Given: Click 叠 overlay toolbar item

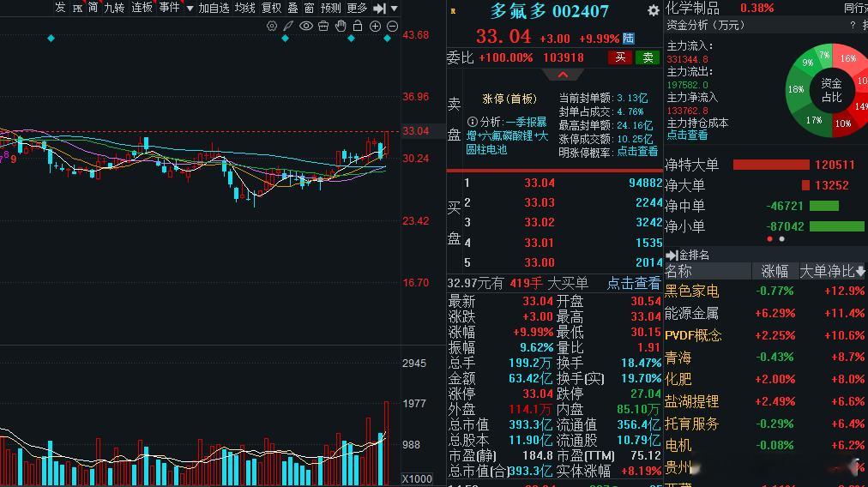Looking at the screenshot, I should click(x=292, y=8).
